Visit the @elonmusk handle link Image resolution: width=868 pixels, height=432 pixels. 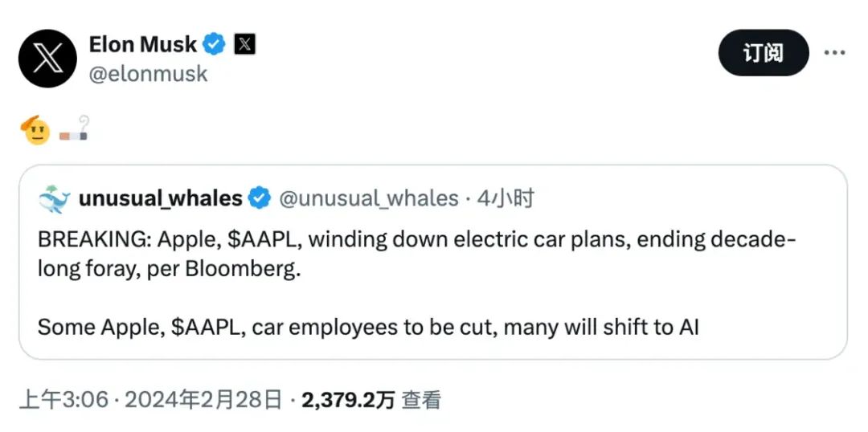tap(148, 74)
